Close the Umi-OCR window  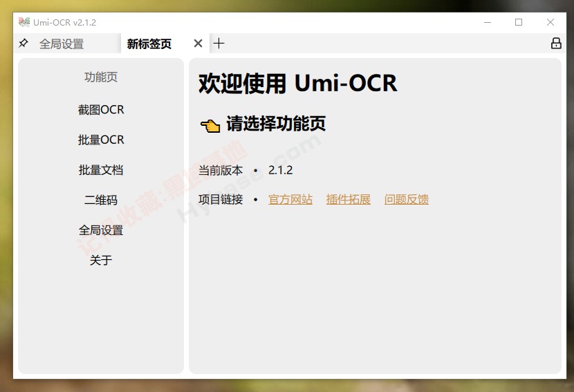tap(550, 22)
